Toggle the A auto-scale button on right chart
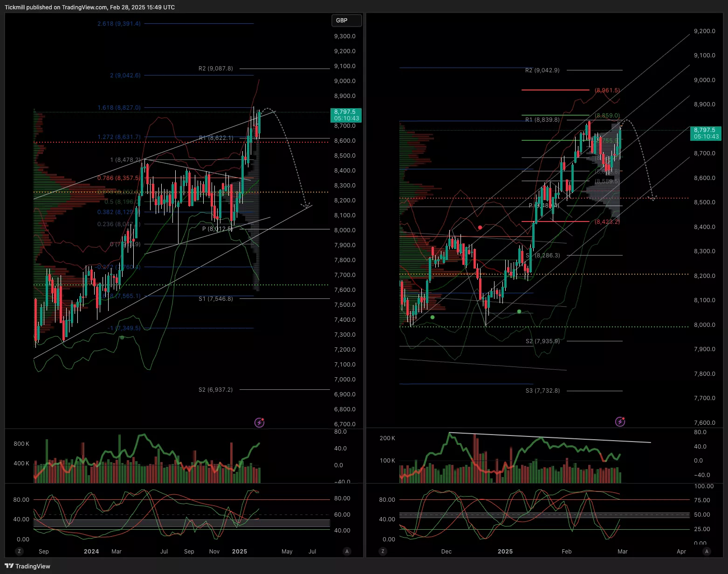The image size is (728, 574). pyautogui.click(x=707, y=551)
